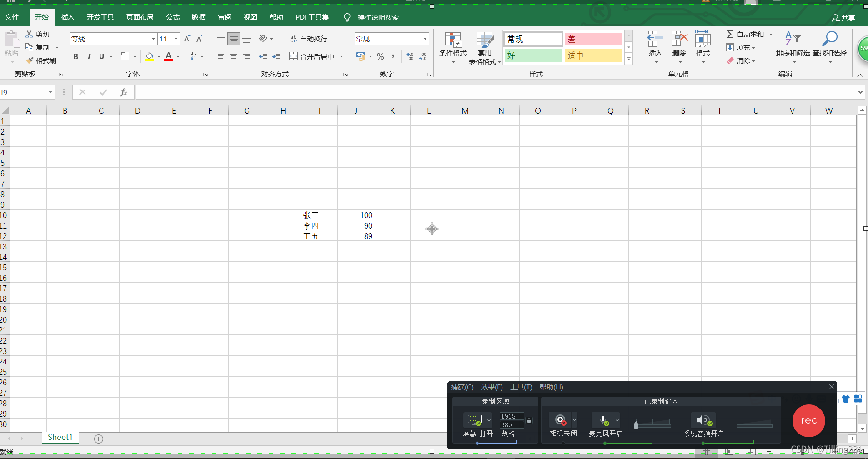Screen dimensions: 868x459
Task: Switch to the 页面布局 ribbon tab
Action: [140, 17]
